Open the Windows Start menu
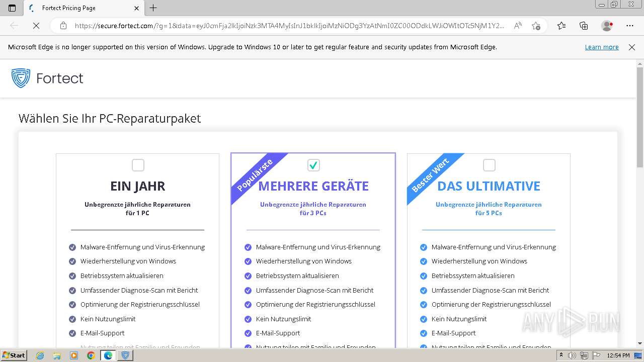This screenshot has width=644, height=362. pos(14,355)
